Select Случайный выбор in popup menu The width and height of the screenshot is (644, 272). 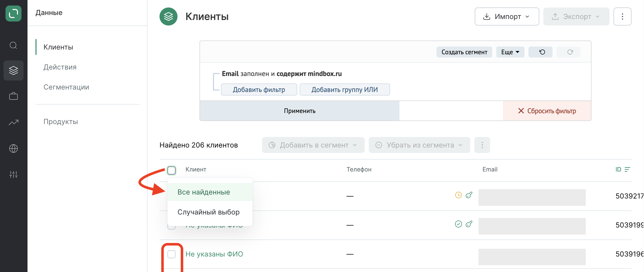210,212
